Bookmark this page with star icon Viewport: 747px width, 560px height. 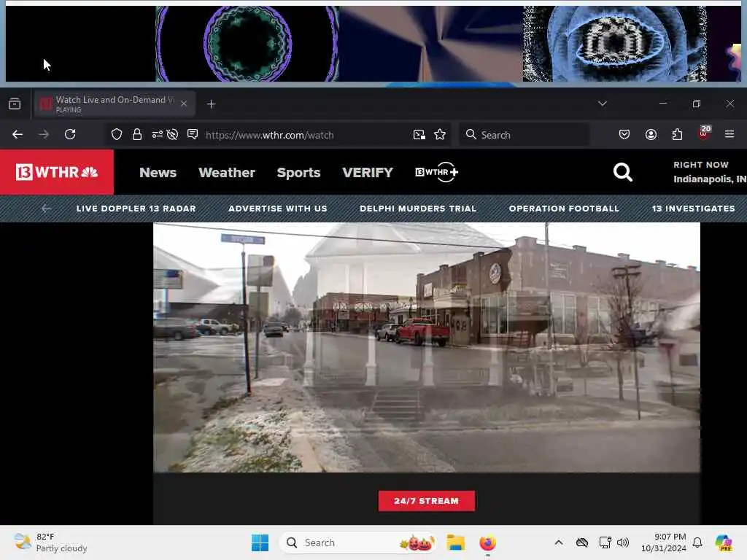coord(440,135)
